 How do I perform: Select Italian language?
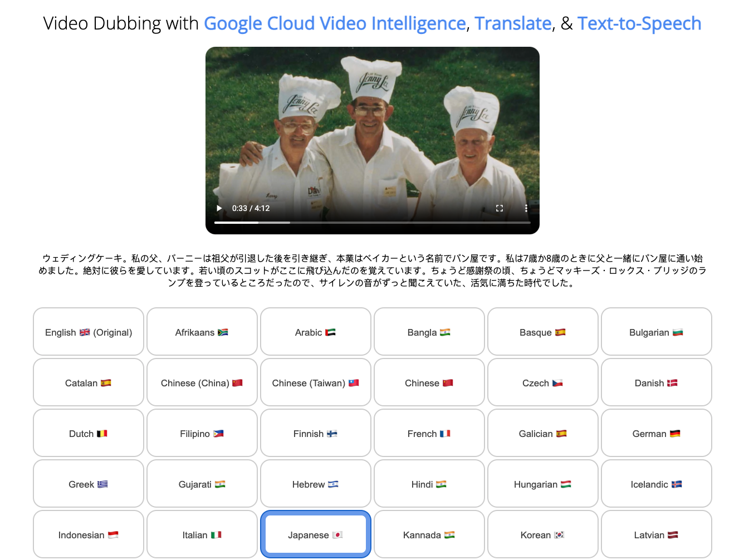tap(202, 534)
